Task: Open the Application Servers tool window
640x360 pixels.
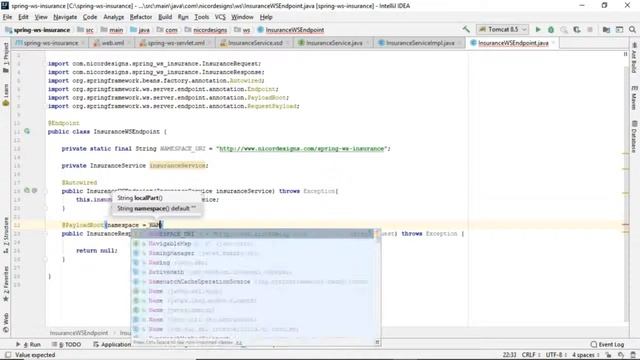Action: 112,344
